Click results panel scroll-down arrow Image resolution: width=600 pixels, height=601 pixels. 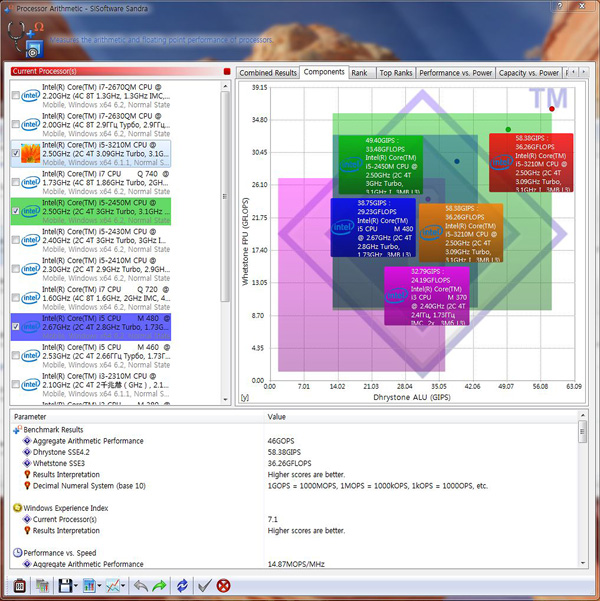tap(583, 563)
